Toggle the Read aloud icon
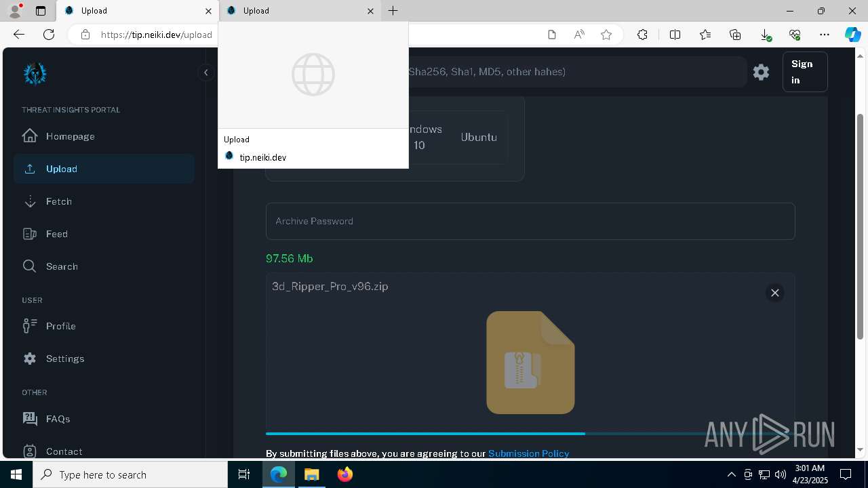 coord(579,35)
